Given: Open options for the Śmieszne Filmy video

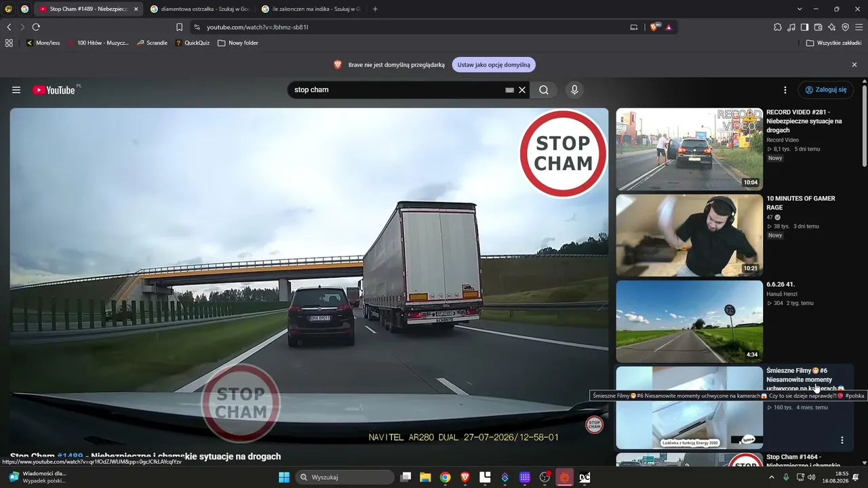Looking at the screenshot, I should 842,440.
